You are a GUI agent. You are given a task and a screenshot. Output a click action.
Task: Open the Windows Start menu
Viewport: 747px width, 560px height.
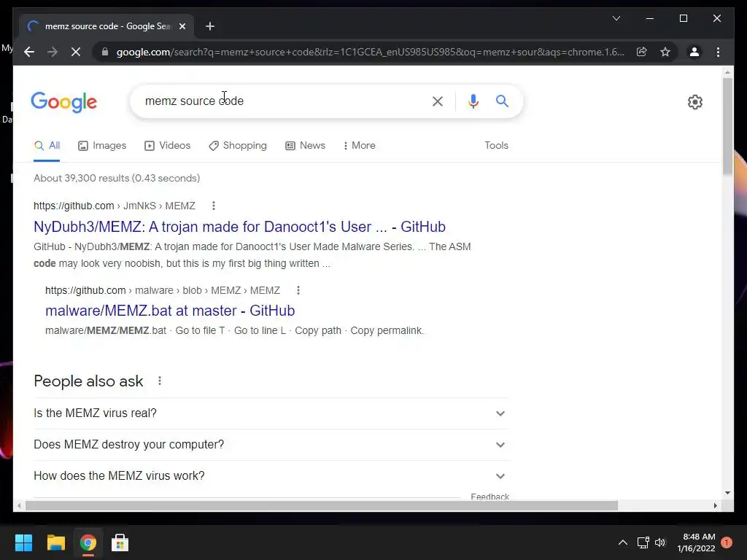coord(23,542)
